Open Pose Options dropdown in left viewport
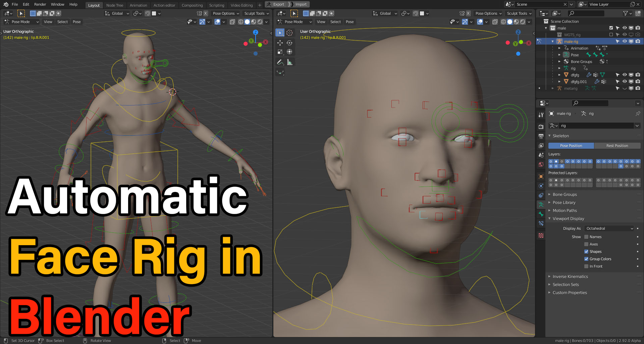Screen dimensions: 644x344 [226, 13]
